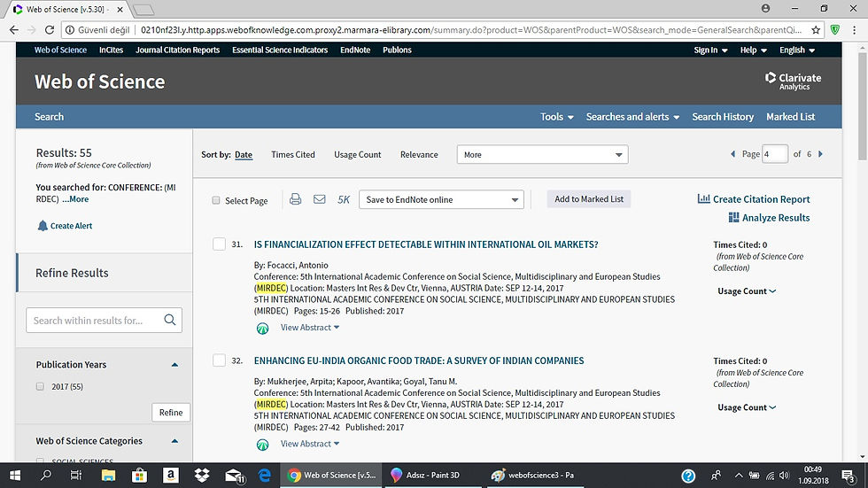Open the shield extension icon in Chrome
Viewport: 868px width, 488px height.
834,30
